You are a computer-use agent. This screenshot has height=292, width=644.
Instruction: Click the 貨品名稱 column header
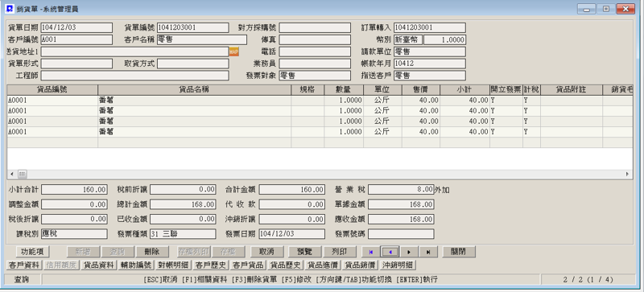click(x=194, y=90)
